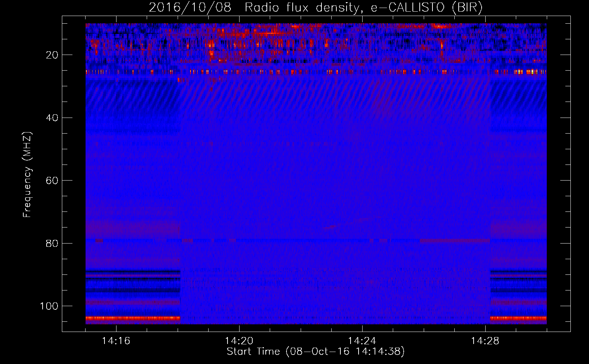This screenshot has width=589, height=364.
Task: Click the 'Frequency (MHZ)' axis label
Action: pyautogui.click(x=27, y=174)
